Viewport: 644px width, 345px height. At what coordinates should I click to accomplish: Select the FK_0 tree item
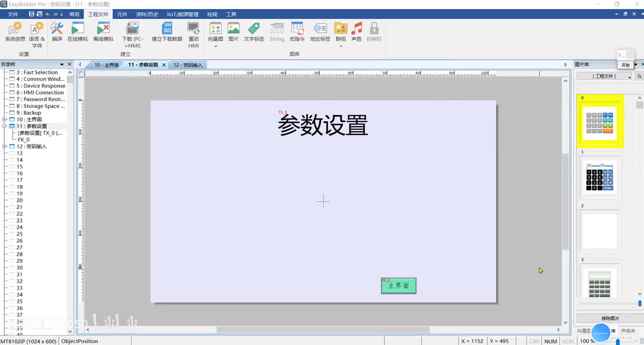24,140
